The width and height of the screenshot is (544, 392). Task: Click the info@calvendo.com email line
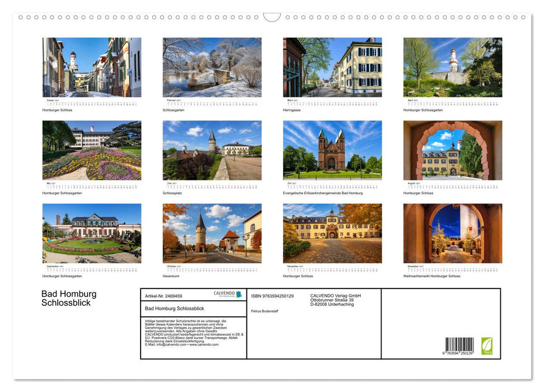pos(182,345)
